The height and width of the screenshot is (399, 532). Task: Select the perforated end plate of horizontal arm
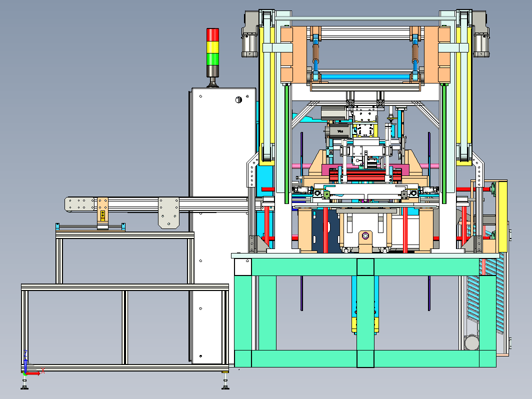79,204
